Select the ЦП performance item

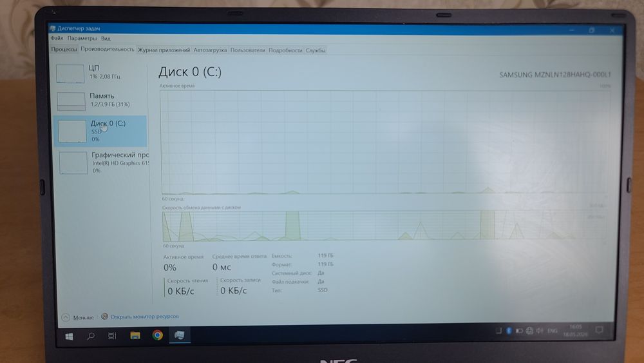pyautogui.click(x=100, y=73)
